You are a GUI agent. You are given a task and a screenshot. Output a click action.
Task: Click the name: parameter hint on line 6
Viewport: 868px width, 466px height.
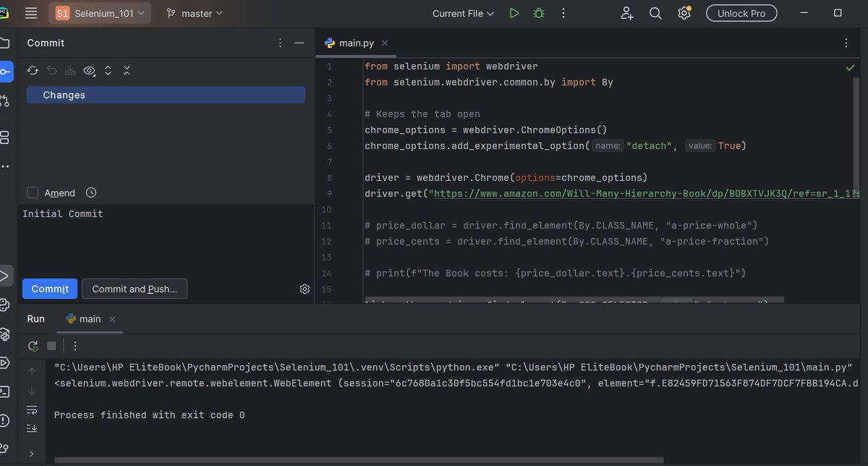[608, 146]
